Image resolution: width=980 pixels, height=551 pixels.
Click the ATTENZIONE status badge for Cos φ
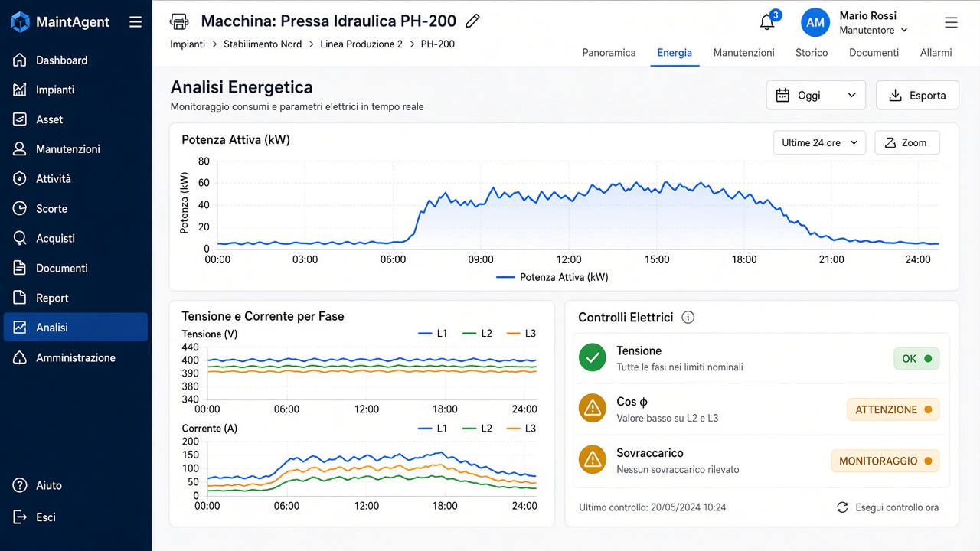pyautogui.click(x=893, y=409)
